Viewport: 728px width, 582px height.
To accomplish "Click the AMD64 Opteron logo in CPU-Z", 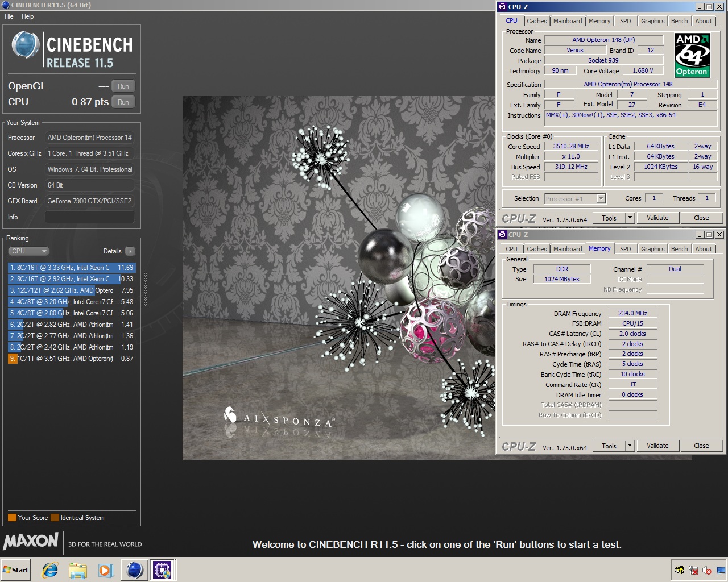I will [x=692, y=55].
